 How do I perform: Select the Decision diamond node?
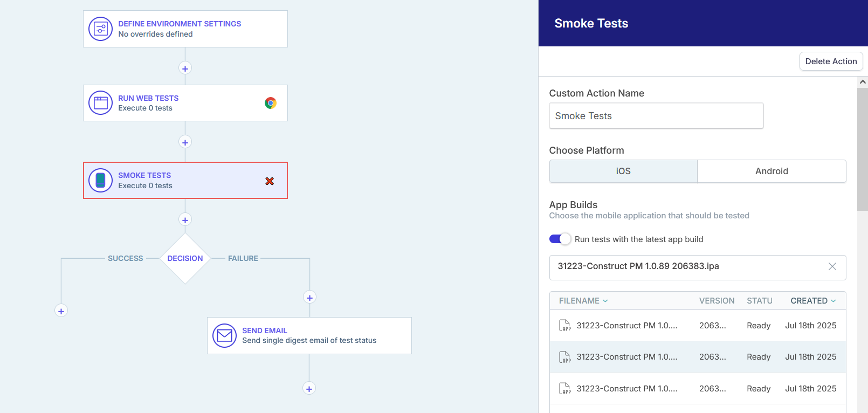(185, 258)
